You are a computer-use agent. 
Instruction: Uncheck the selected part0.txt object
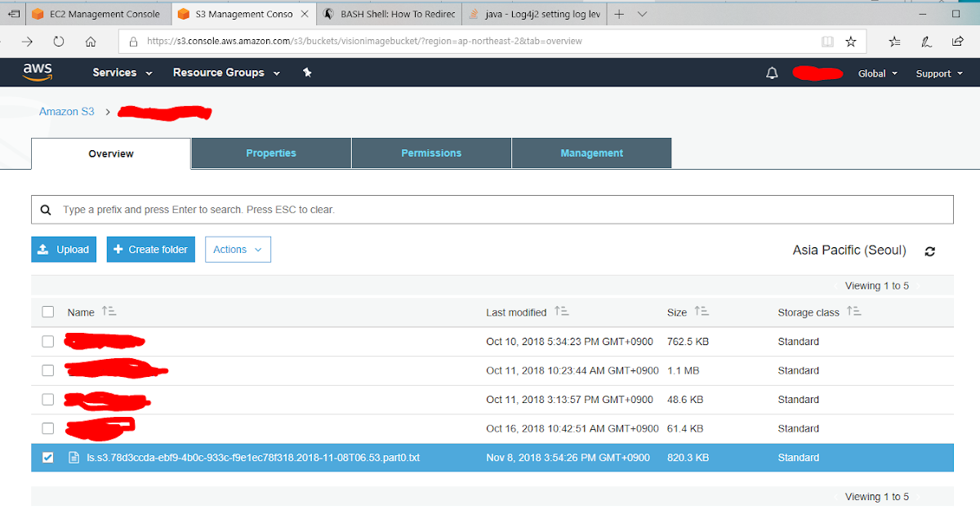[x=47, y=458]
